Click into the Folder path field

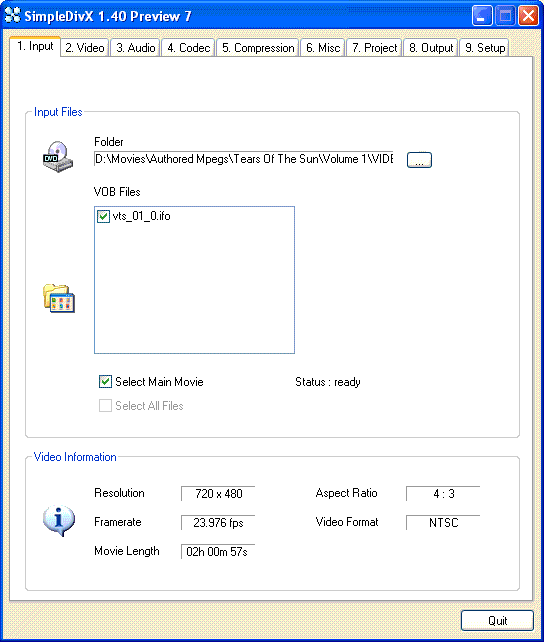[244, 159]
